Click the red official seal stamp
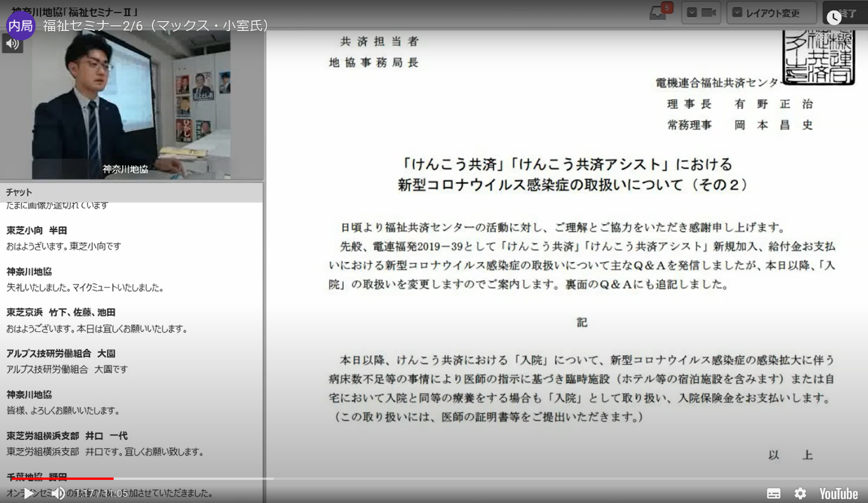The width and height of the screenshot is (868, 503). 818,57
